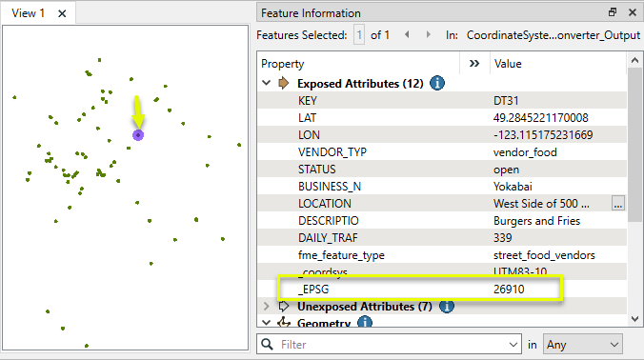Open the 'Any' column selector dropdown

pyautogui.click(x=583, y=345)
